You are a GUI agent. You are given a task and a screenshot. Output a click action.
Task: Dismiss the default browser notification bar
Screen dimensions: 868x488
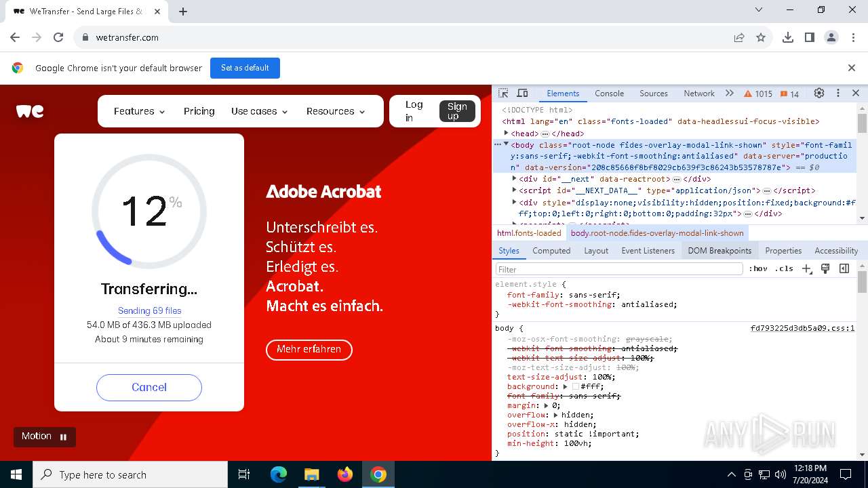[x=852, y=68]
